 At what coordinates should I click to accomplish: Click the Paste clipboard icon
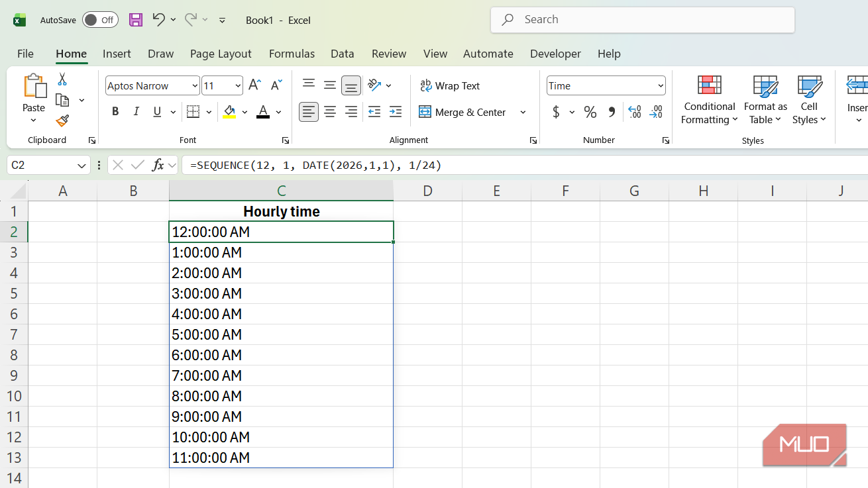pos(34,86)
